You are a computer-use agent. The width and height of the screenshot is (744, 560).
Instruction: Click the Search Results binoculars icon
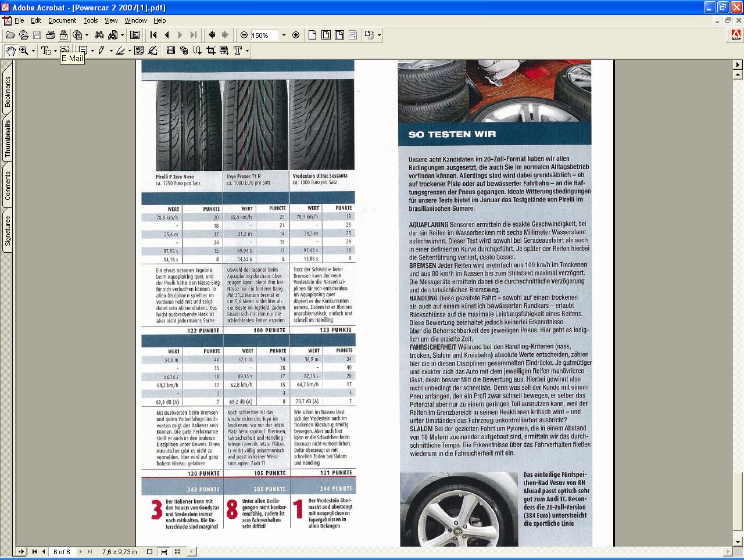tap(113, 35)
